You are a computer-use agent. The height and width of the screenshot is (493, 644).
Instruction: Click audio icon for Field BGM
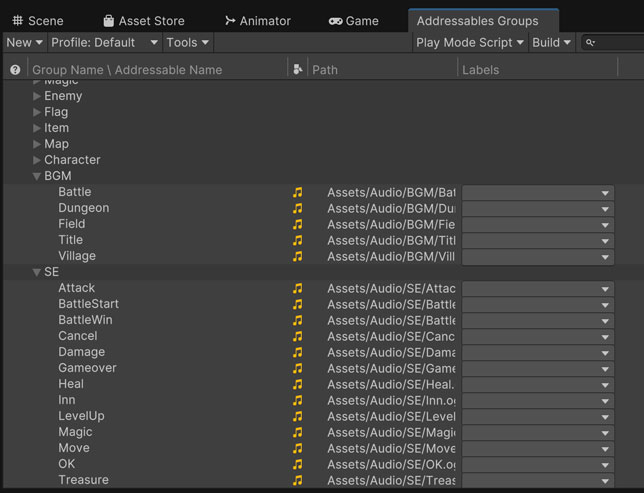298,224
